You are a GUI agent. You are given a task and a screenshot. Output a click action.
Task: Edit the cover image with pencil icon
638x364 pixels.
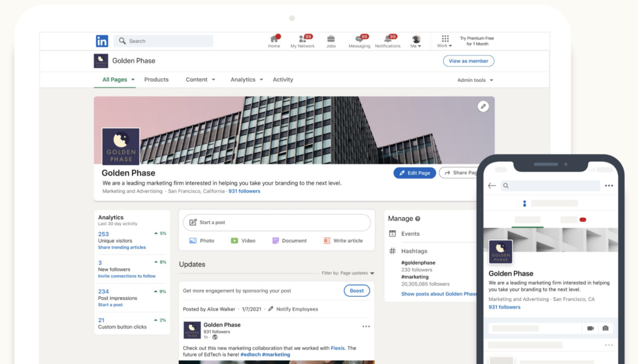483,106
